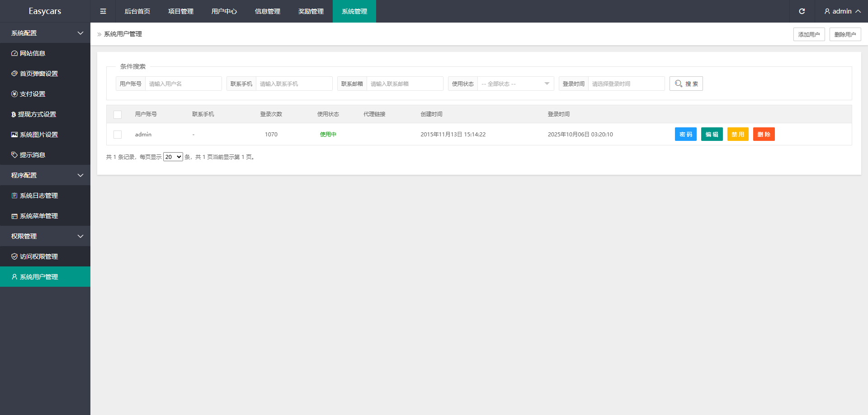The image size is (868, 415).
Task: Open 提现方式设置 sidebar entry
Action: (x=37, y=114)
